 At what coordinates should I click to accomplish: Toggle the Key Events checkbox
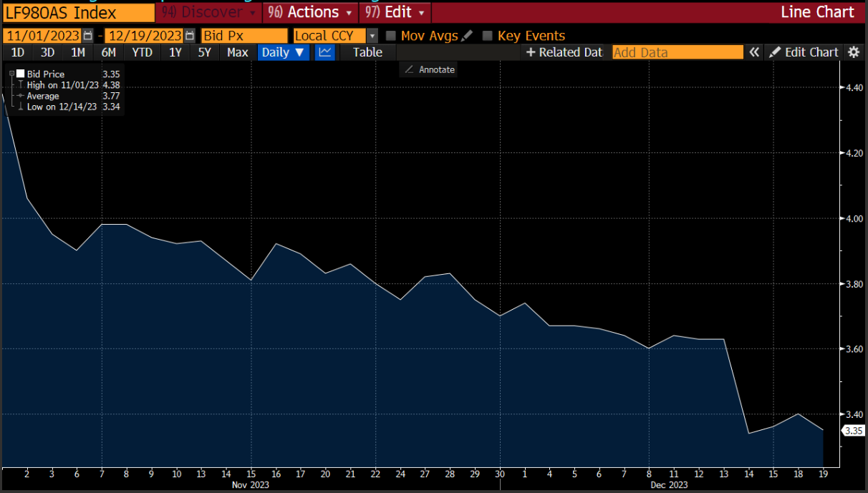(488, 36)
